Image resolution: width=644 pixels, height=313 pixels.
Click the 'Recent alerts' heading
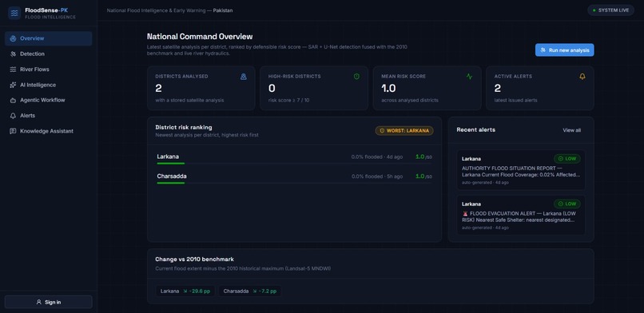[x=476, y=130]
